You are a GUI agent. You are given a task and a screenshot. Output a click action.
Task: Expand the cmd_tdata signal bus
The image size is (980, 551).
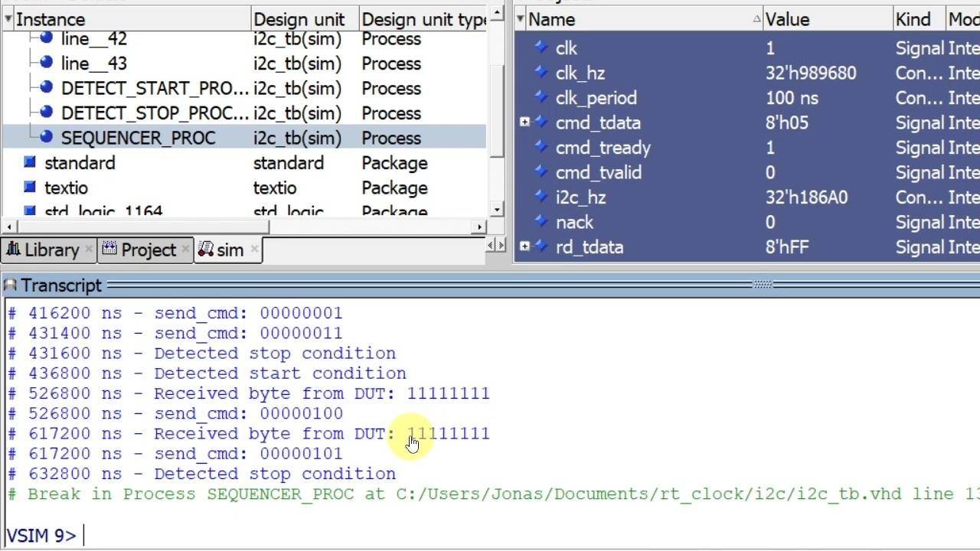point(524,122)
